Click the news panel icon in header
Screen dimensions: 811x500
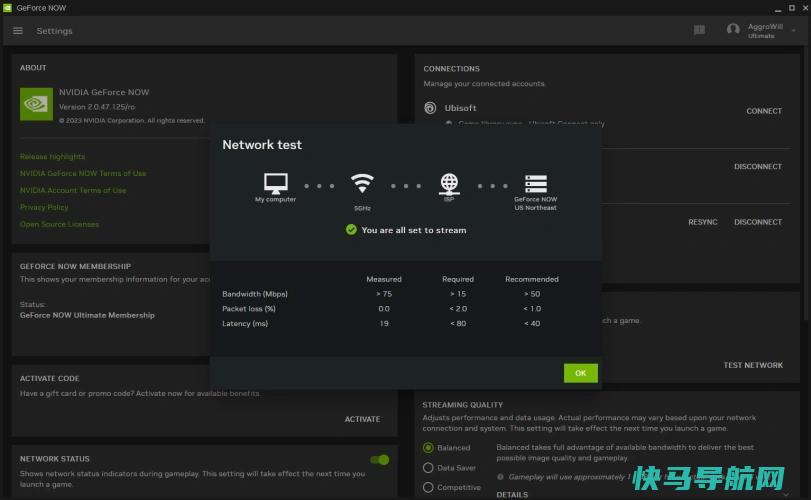click(699, 31)
